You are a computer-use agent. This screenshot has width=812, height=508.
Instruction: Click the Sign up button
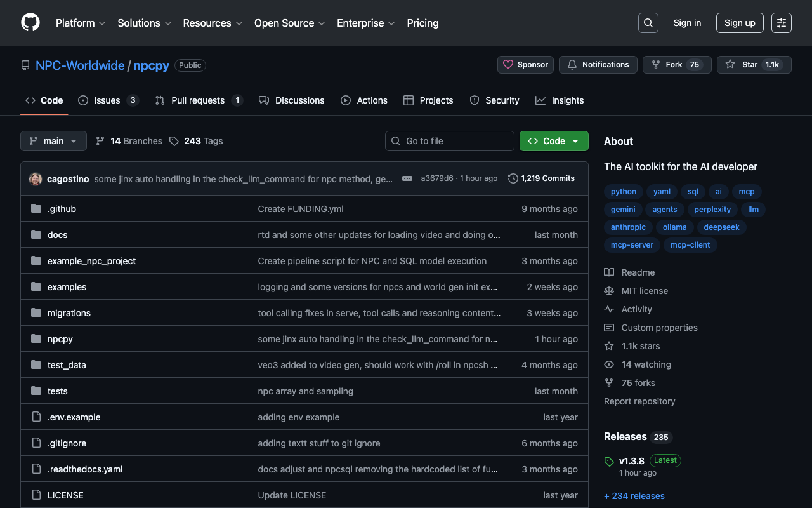pyautogui.click(x=739, y=23)
